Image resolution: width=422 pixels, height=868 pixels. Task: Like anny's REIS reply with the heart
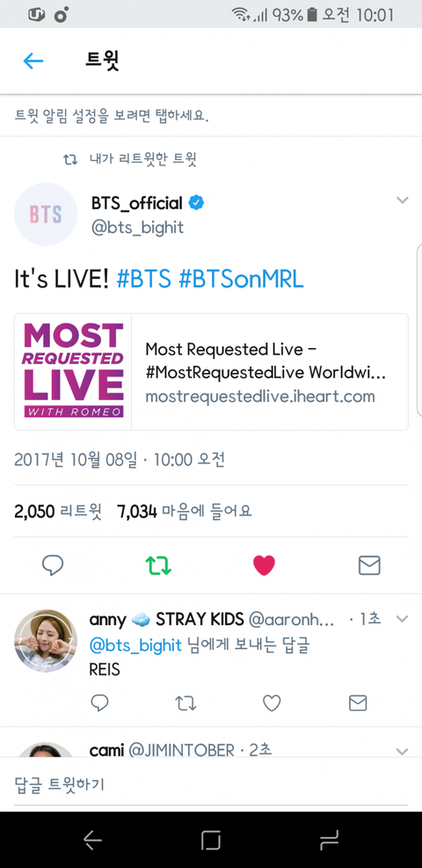(x=272, y=703)
